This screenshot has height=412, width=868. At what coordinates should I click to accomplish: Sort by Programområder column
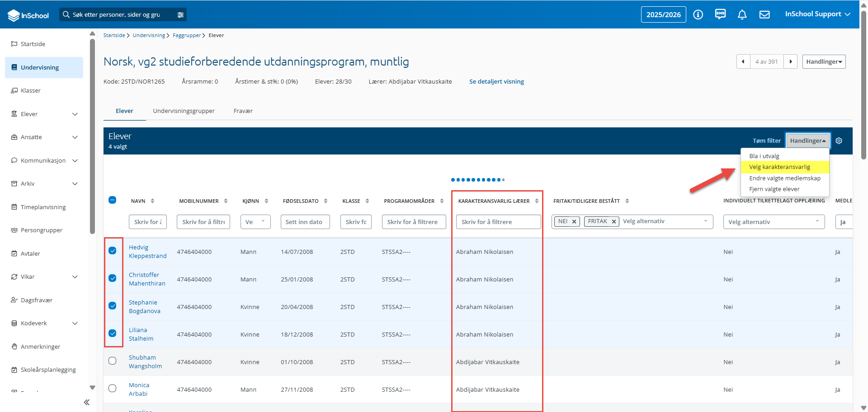point(442,201)
